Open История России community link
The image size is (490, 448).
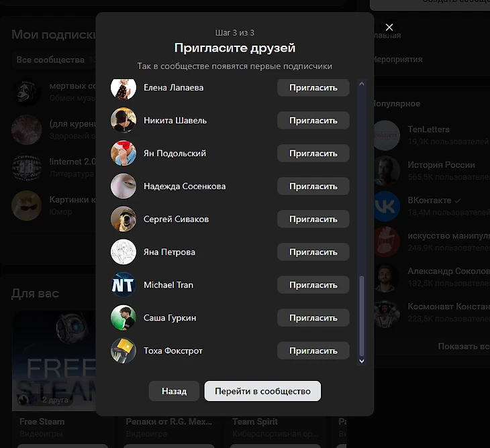pos(441,165)
